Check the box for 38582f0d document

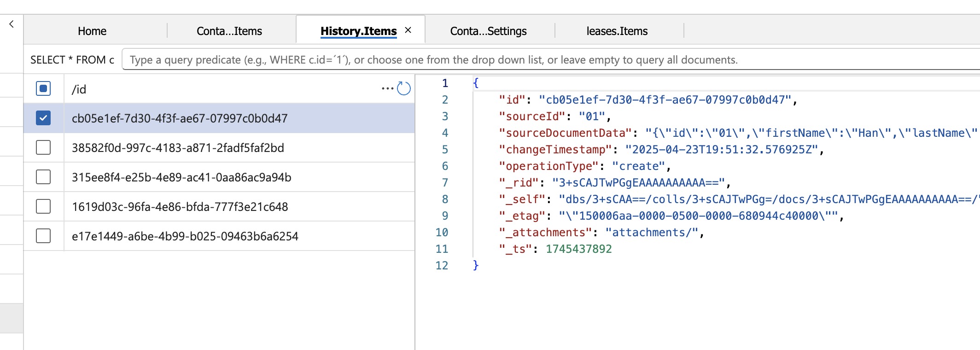pyautogui.click(x=43, y=147)
